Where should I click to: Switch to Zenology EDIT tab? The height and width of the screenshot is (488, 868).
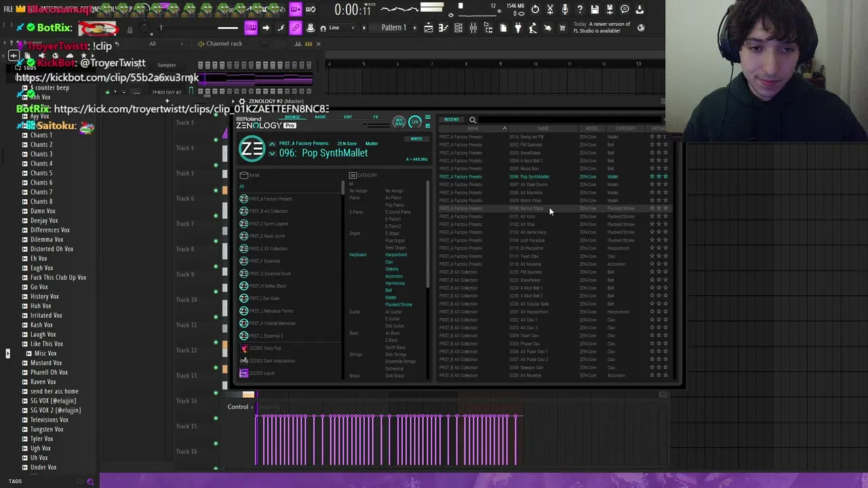point(348,117)
